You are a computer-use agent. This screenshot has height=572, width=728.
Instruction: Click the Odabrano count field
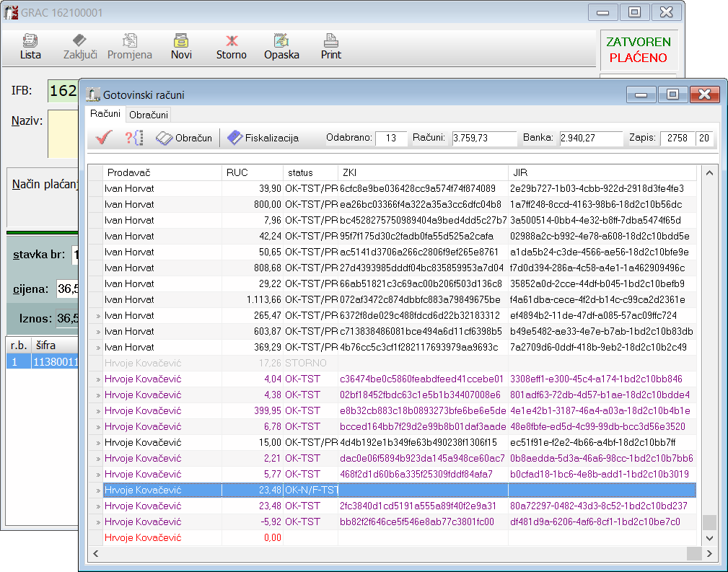[x=390, y=138]
